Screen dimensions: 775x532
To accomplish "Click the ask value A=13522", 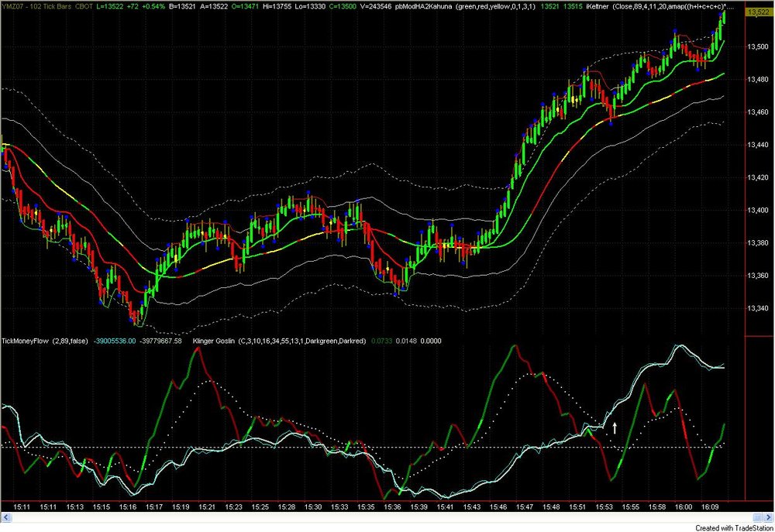I will [213, 6].
